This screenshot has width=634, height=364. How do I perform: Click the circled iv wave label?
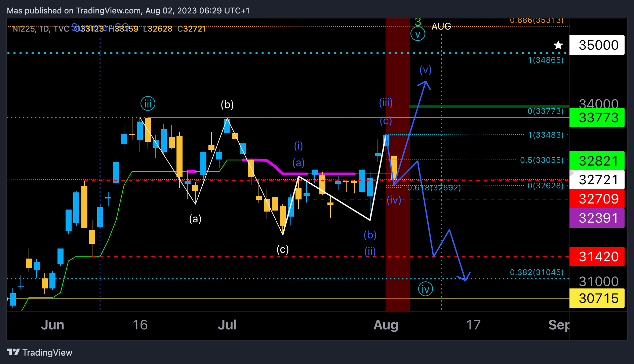[425, 289]
